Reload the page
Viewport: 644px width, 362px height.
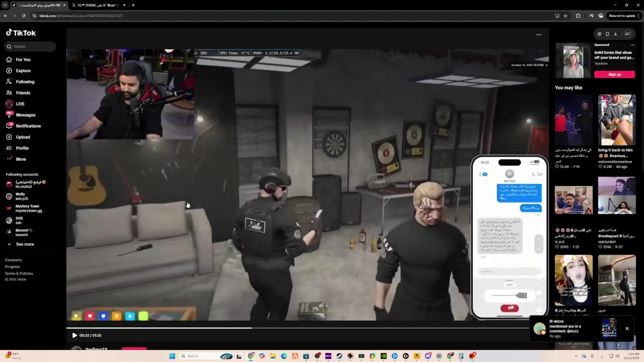23,16
